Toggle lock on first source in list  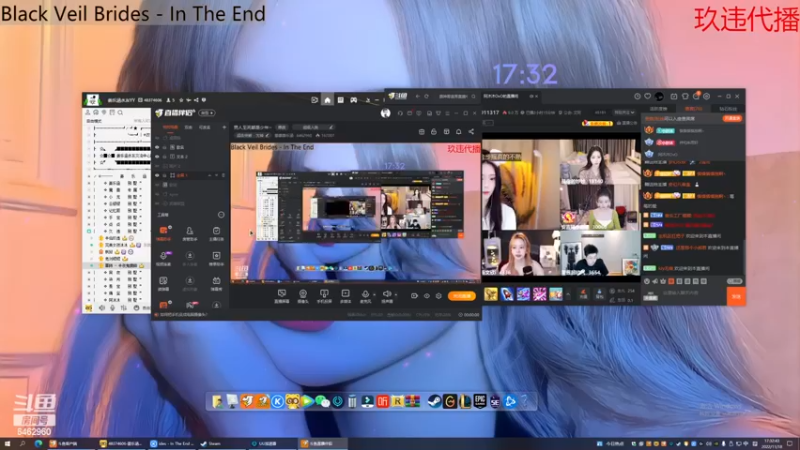click(x=164, y=147)
